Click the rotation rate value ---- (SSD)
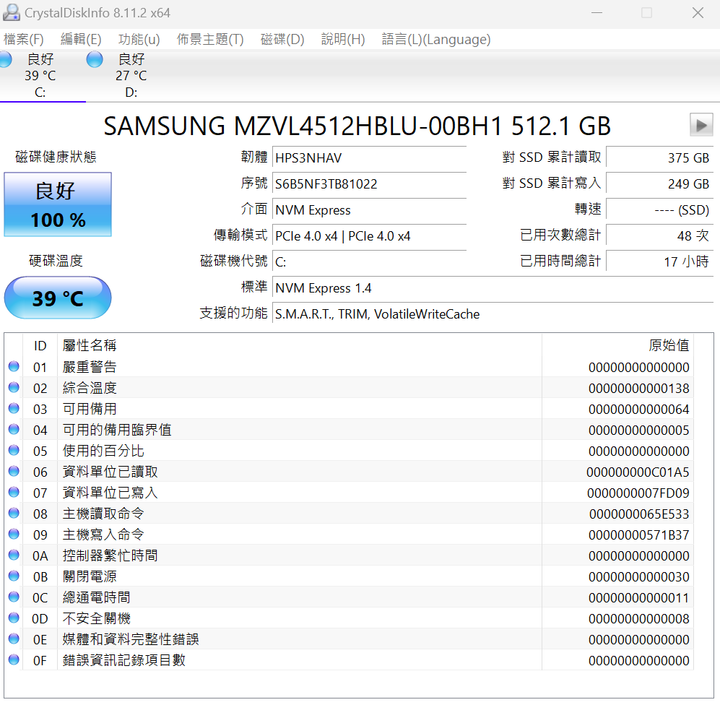Viewport: 720px width, 705px height. coord(660,210)
